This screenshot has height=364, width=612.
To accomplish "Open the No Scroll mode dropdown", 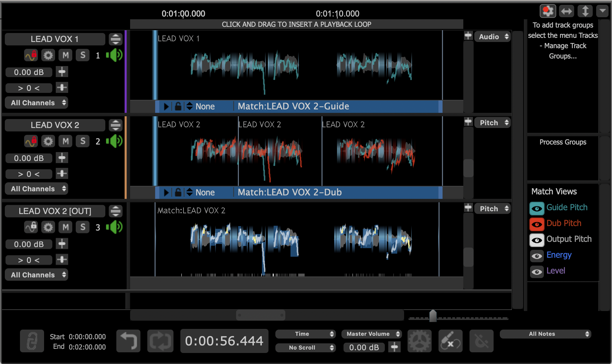I will point(305,347).
